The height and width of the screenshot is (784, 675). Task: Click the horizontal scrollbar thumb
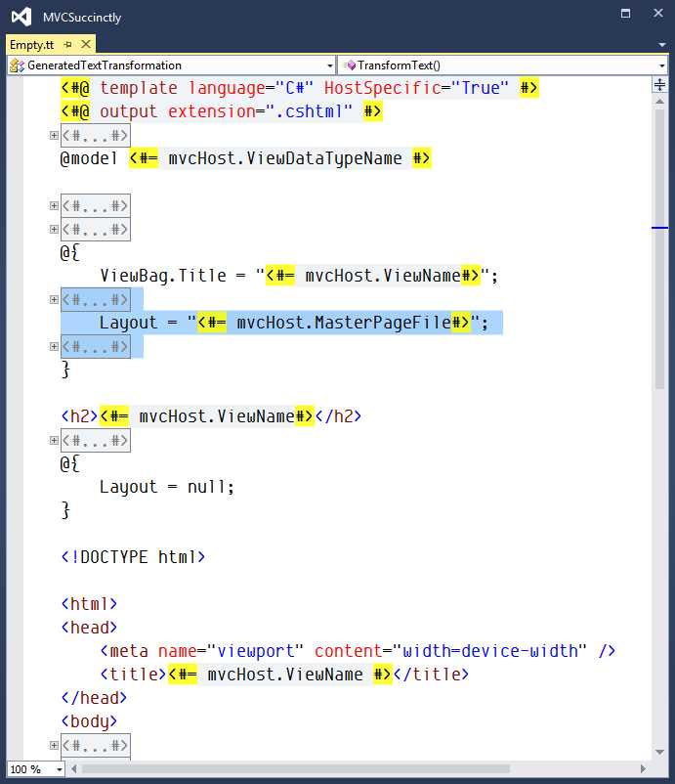coord(295,769)
